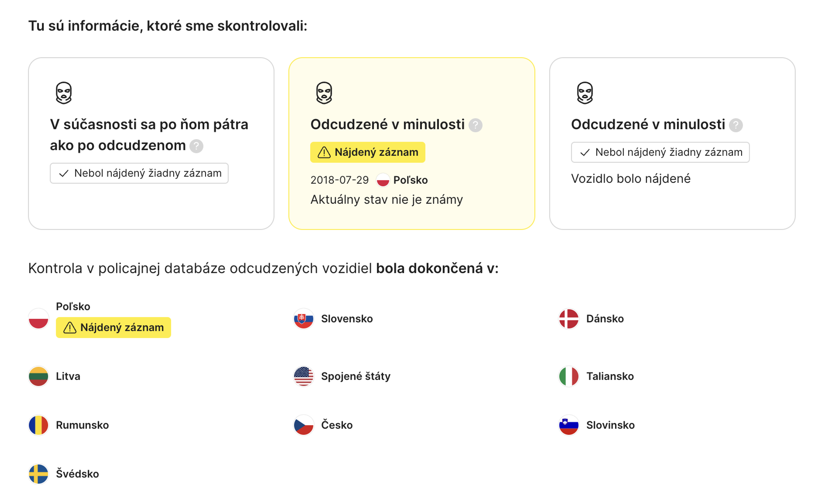Click the Česko country entry
Image resolution: width=820 pixels, height=504 pixels.
point(336,425)
